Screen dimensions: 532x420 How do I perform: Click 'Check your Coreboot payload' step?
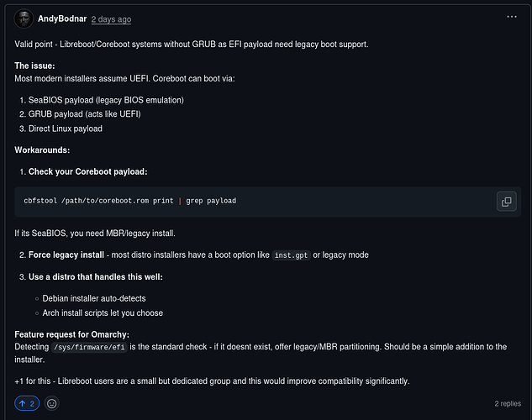click(x=88, y=172)
